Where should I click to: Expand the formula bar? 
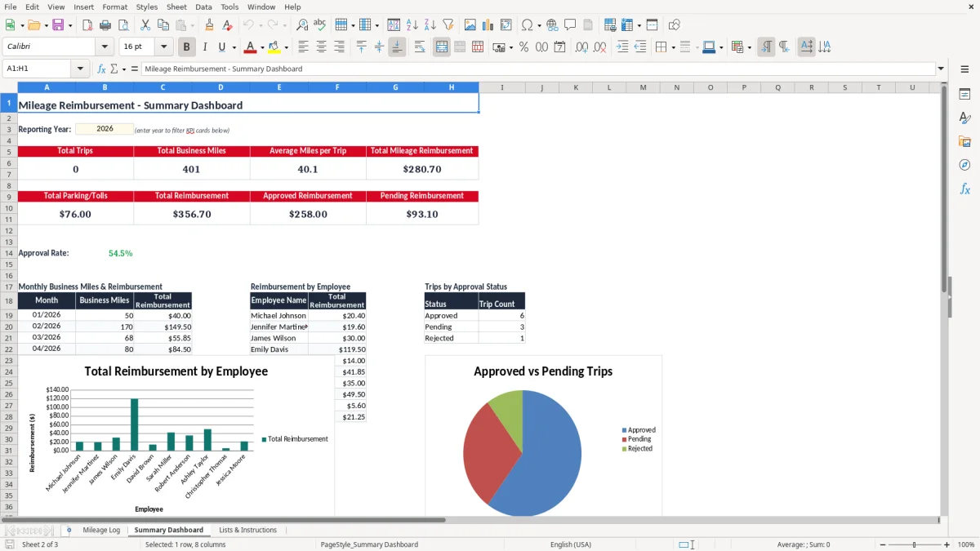point(941,69)
